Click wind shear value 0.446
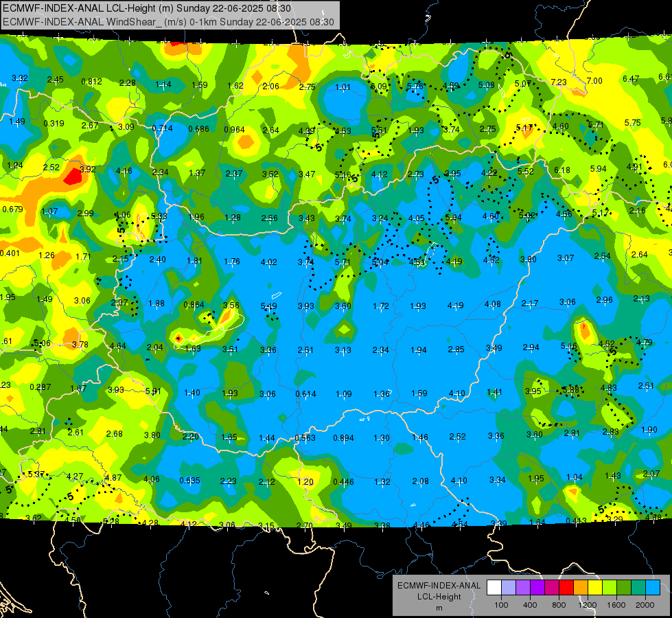 pos(344,482)
